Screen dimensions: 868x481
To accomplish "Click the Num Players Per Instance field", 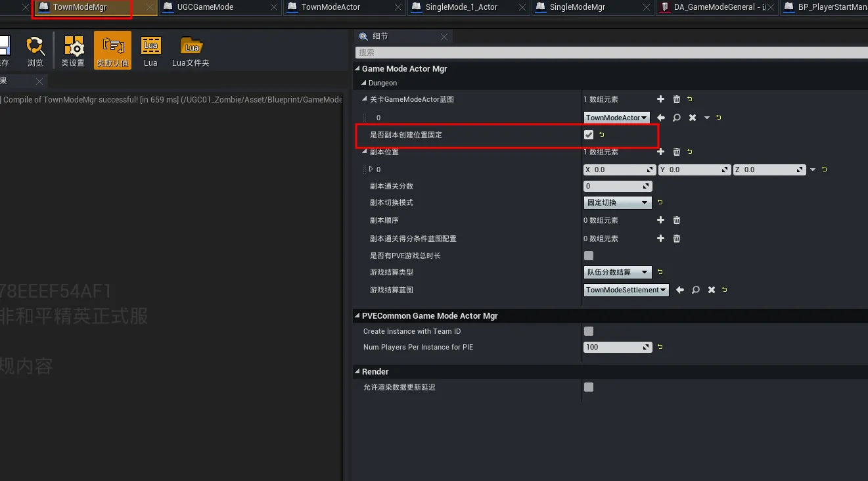I will click(618, 347).
